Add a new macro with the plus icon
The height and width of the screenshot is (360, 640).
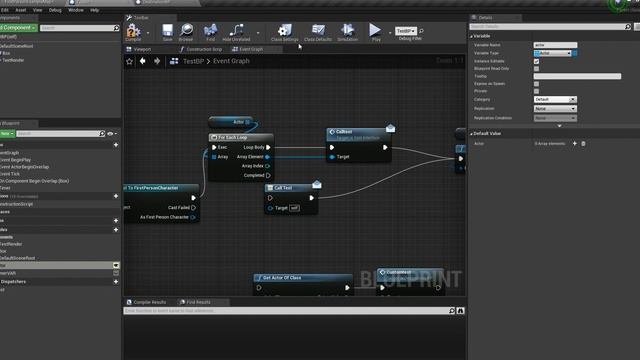click(x=116, y=220)
